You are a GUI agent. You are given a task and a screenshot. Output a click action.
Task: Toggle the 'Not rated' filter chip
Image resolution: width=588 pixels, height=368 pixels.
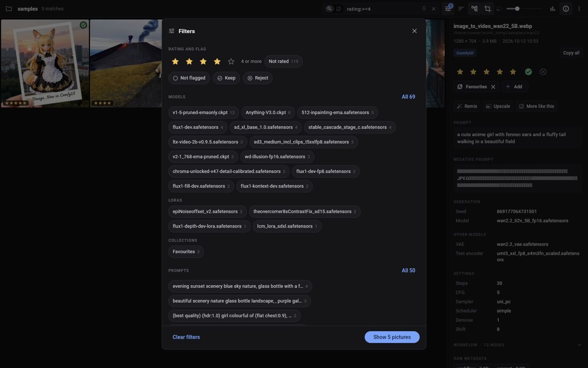pyautogui.click(x=283, y=61)
